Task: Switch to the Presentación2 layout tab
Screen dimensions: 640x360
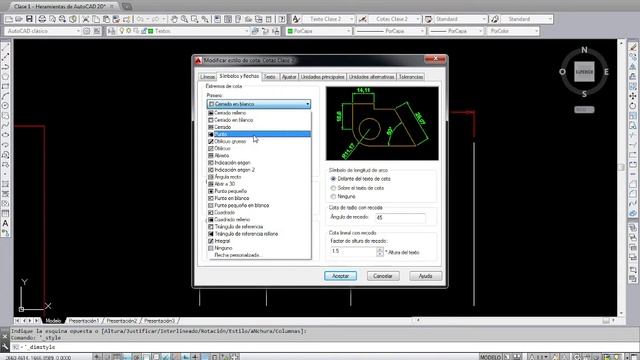Action: [x=122, y=321]
